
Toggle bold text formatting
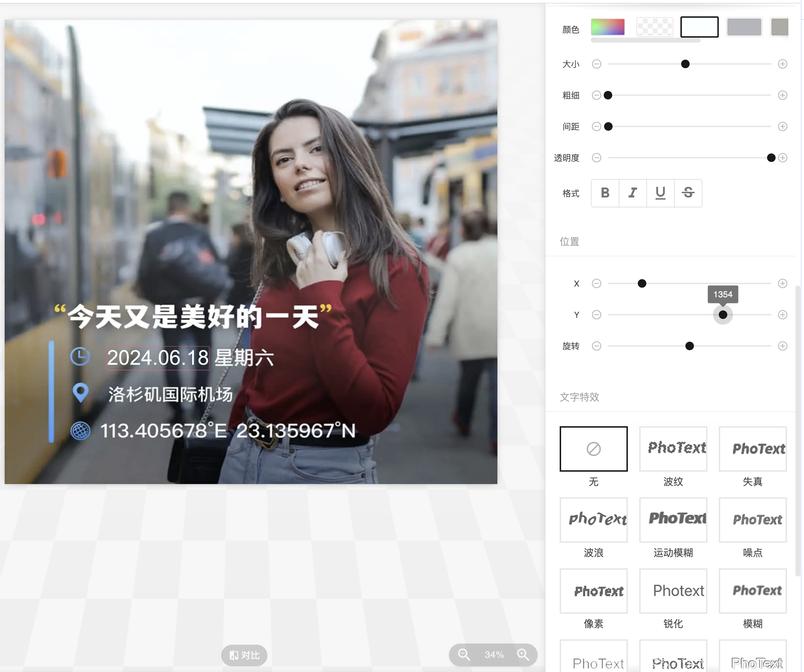[x=605, y=193]
